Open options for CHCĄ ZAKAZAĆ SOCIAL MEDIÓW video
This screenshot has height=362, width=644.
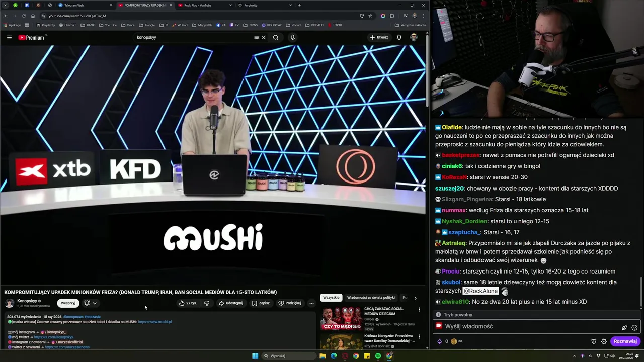point(419,310)
